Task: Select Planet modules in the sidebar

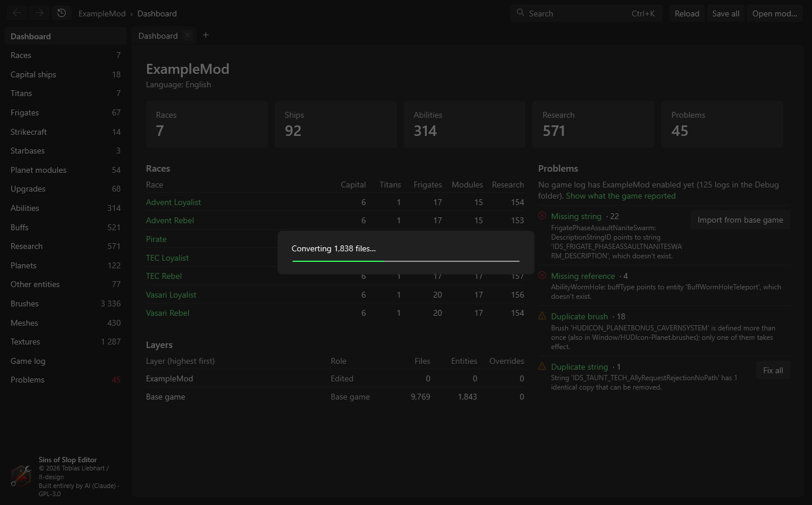Action: 66,170
